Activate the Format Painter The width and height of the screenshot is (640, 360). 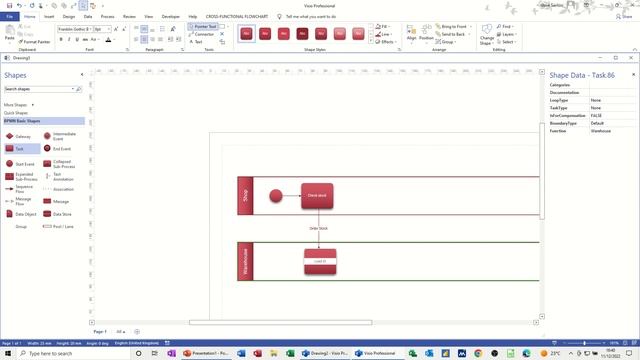[x=34, y=42]
